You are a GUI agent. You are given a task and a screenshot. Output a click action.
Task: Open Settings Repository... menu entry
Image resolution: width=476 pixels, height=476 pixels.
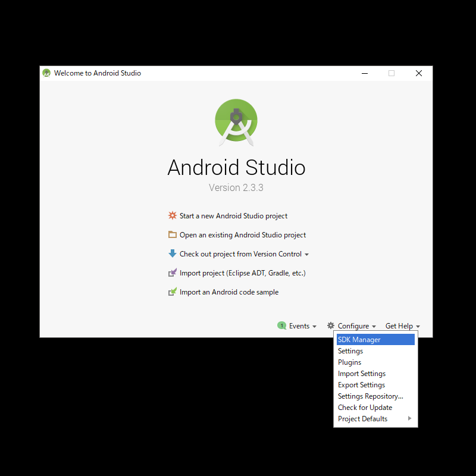(375, 396)
